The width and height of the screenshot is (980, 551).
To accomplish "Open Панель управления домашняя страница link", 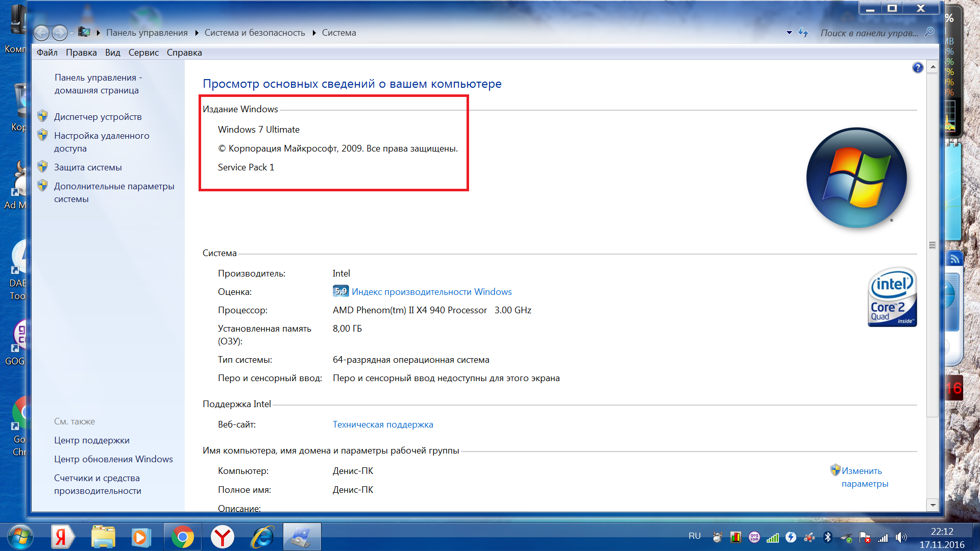I will coord(99,84).
